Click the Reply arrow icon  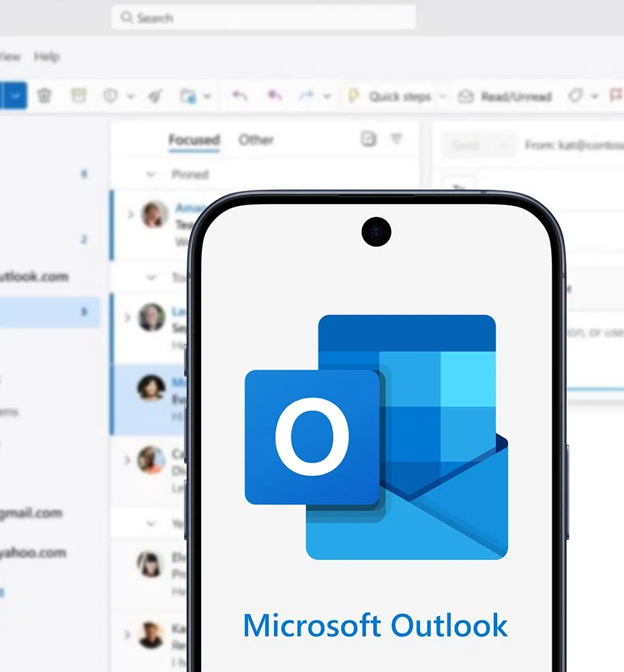(240, 96)
